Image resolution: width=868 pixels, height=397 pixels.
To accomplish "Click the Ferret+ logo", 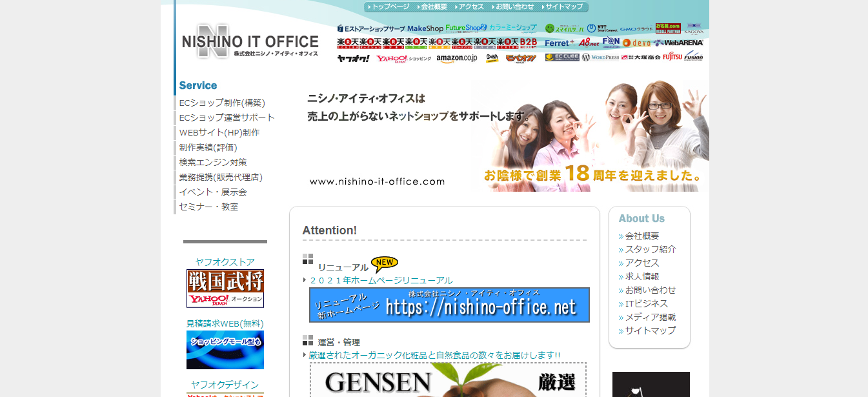I will [559, 43].
